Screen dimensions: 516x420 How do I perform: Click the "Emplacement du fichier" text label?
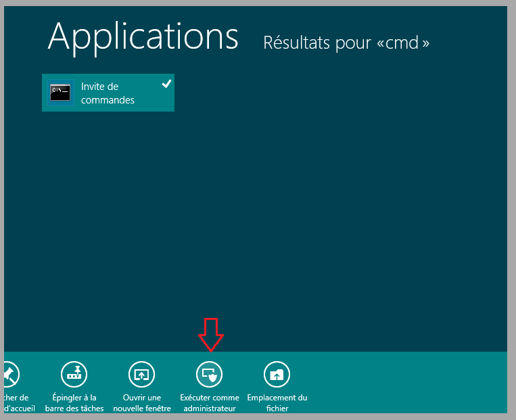(277, 403)
